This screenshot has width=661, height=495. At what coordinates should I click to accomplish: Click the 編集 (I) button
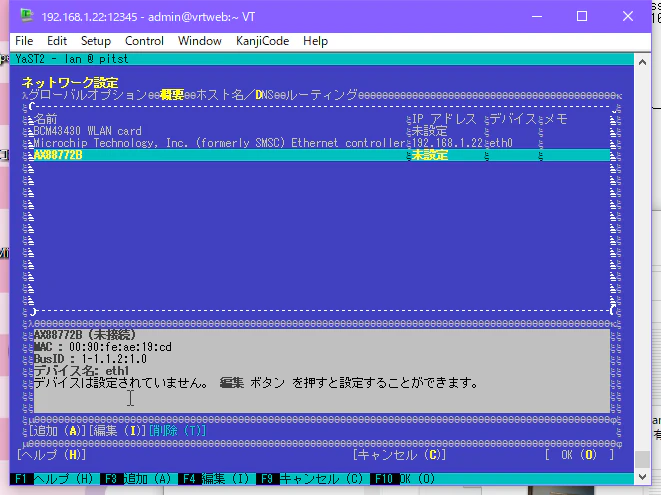click(x=118, y=431)
